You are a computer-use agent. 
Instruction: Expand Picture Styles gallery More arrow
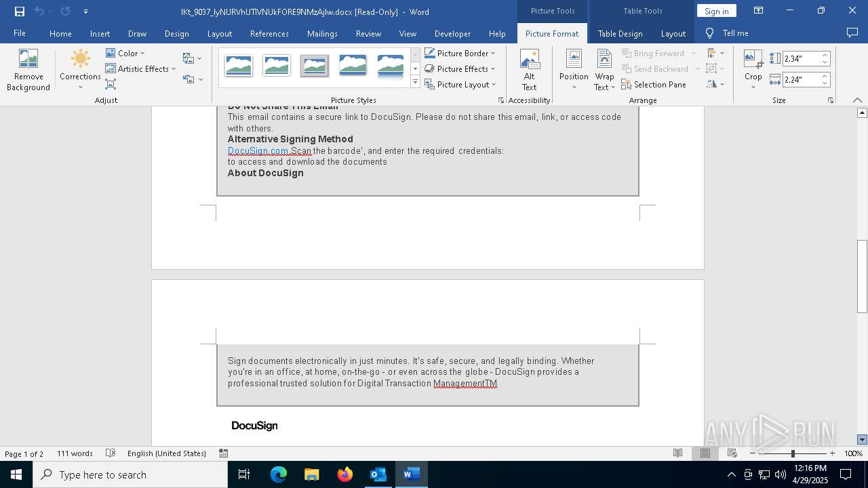(415, 83)
